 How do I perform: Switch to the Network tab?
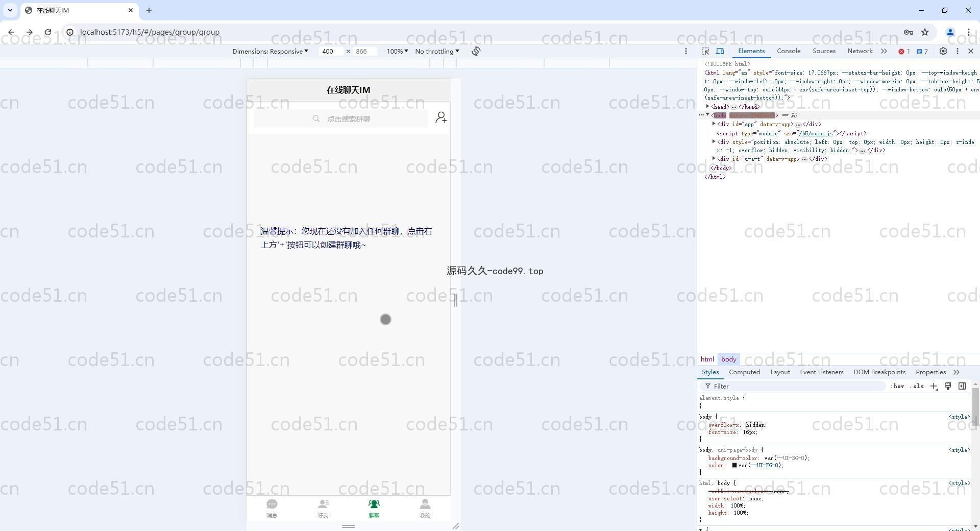tap(860, 51)
